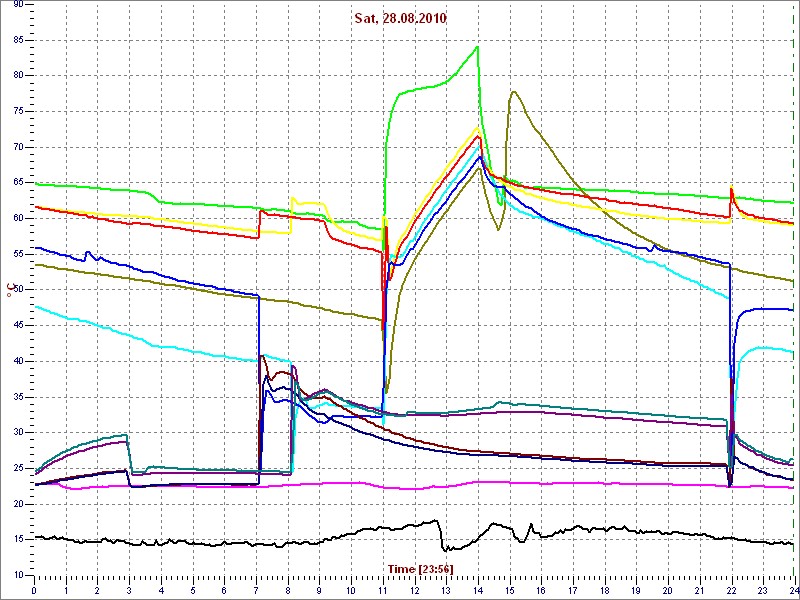
Task: Select the 85 label on temperature axis
Action: pos(18,40)
